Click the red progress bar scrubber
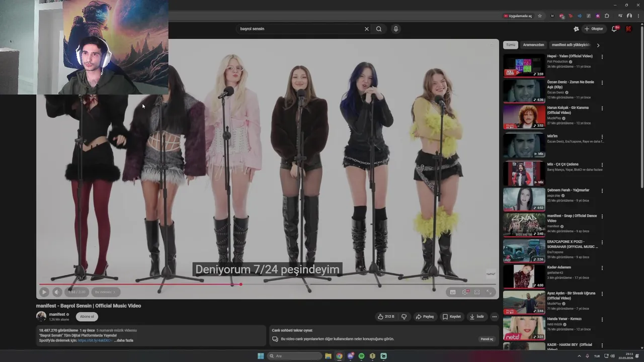This screenshot has height=362, width=644. 240,285
